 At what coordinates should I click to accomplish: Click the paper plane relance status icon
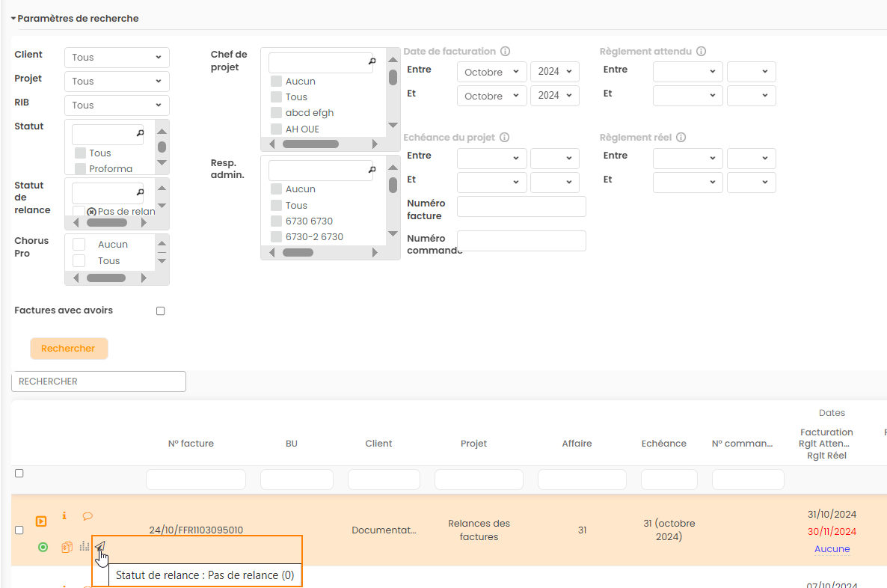tap(99, 547)
